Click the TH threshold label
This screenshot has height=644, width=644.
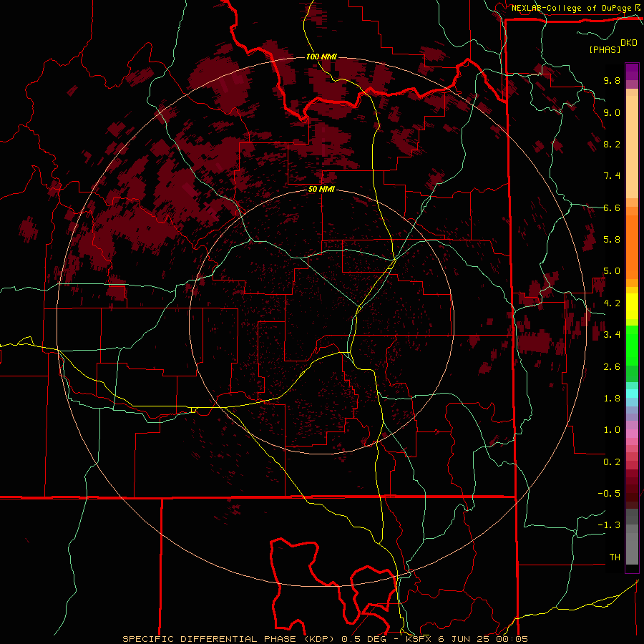point(615,557)
